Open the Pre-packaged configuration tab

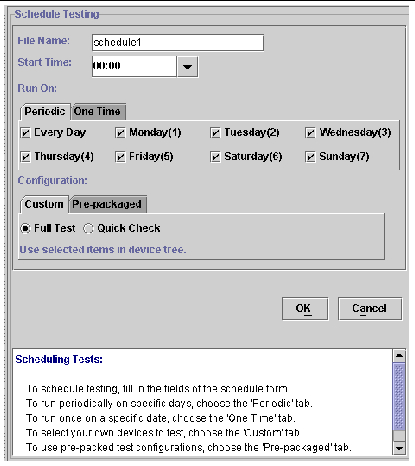107,204
